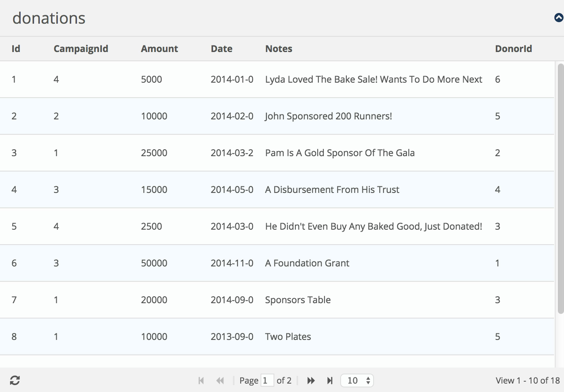Select the A Foundation Grant row

[x=277, y=263]
